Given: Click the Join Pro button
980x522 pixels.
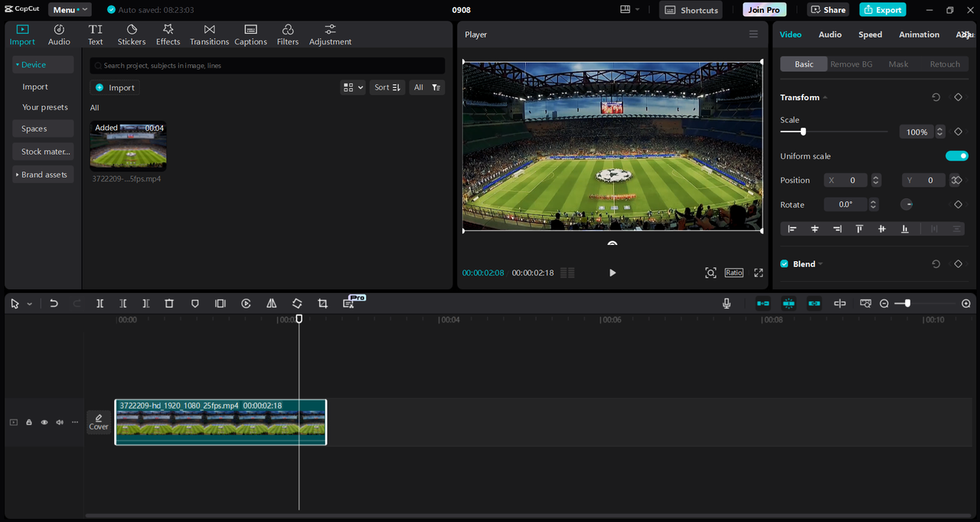Looking at the screenshot, I should [x=764, y=10].
